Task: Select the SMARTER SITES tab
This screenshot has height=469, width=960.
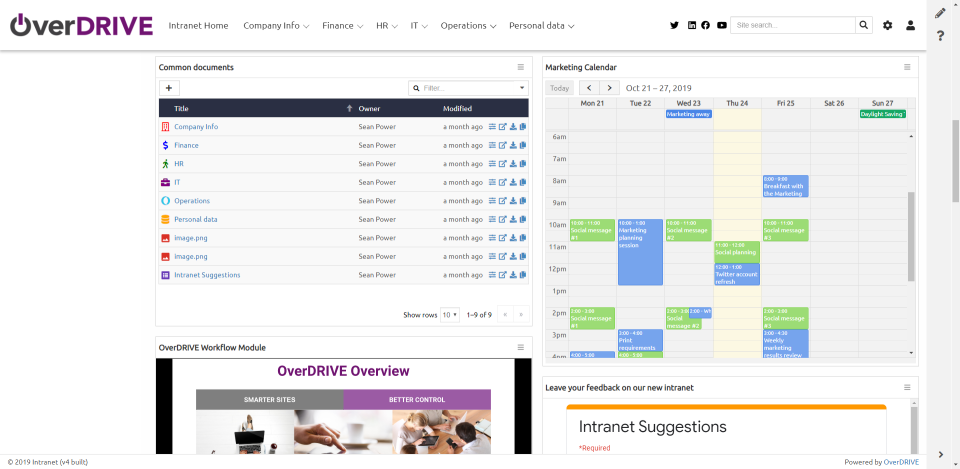Action: (269, 399)
